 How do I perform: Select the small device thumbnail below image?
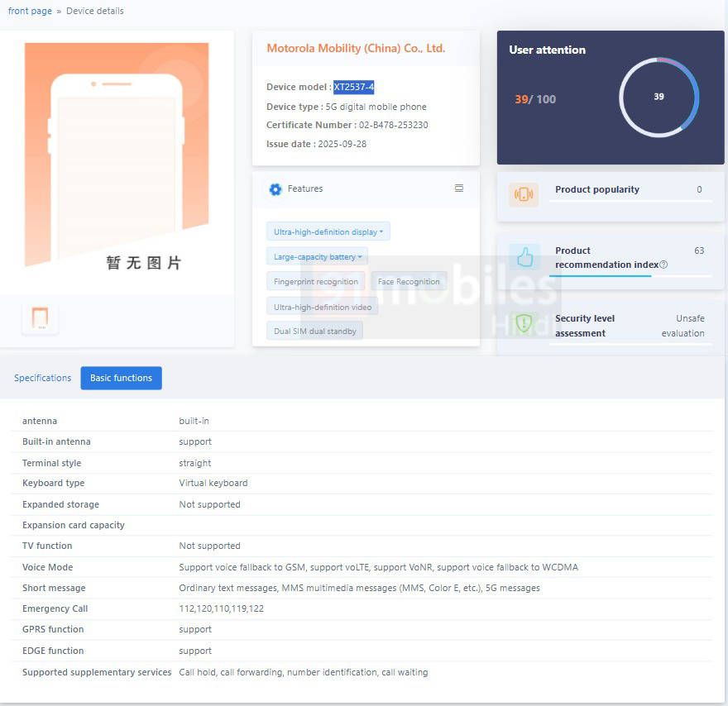click(x=40, y=318)
